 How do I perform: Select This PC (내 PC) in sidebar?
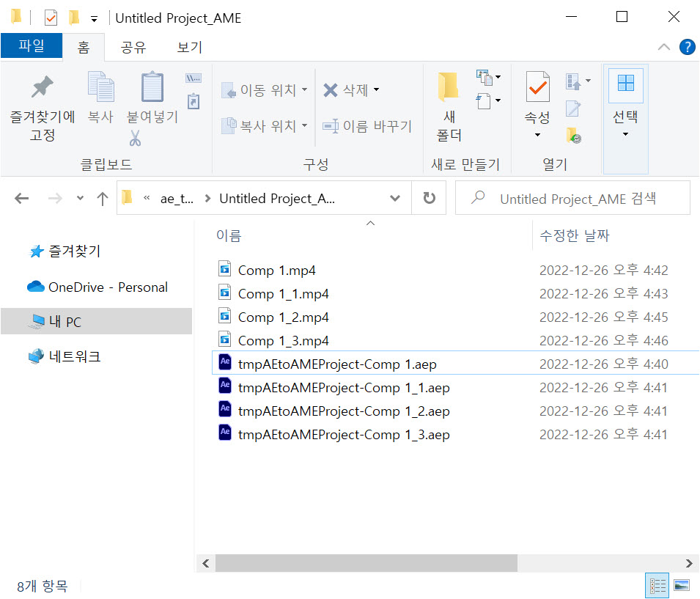[x=97, y=321]
